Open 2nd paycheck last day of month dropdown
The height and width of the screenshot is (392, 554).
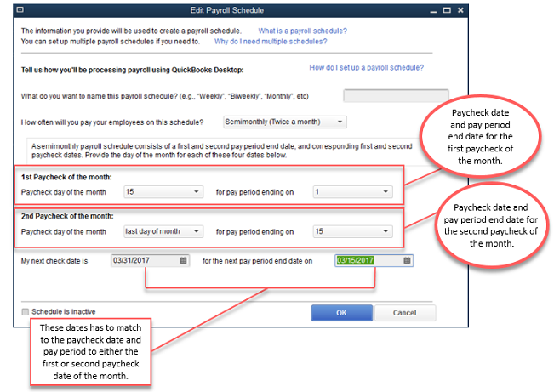(163, 231)
